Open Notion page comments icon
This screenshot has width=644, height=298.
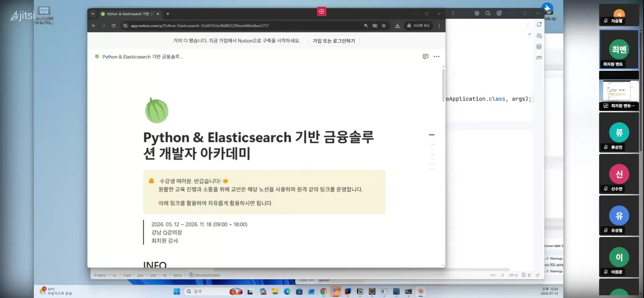click(x=425, y=56)
